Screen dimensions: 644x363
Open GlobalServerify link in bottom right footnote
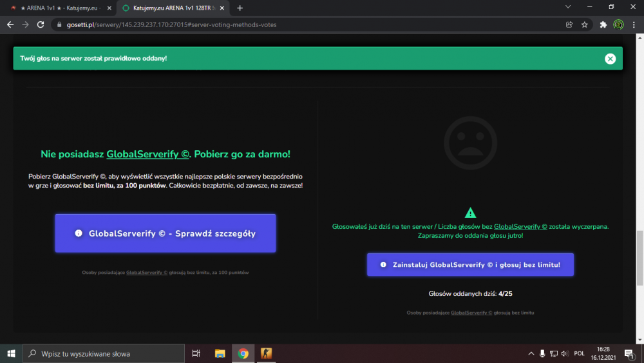coord(471,313)
